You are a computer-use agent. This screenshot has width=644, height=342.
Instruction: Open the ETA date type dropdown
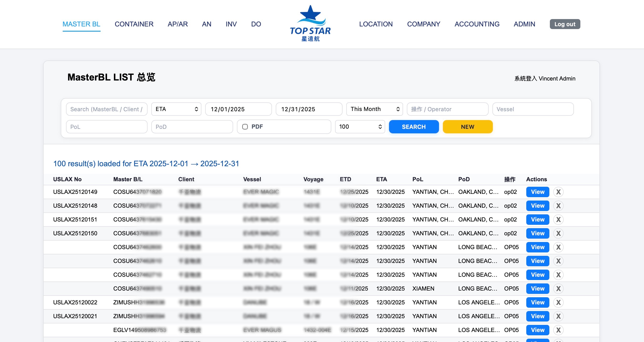coord(176,109)
